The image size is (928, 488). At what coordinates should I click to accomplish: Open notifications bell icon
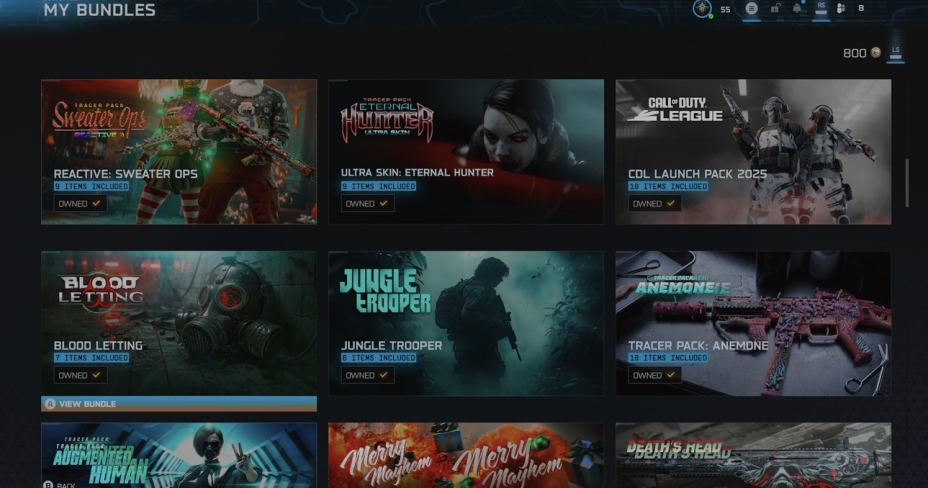(797, 8)
